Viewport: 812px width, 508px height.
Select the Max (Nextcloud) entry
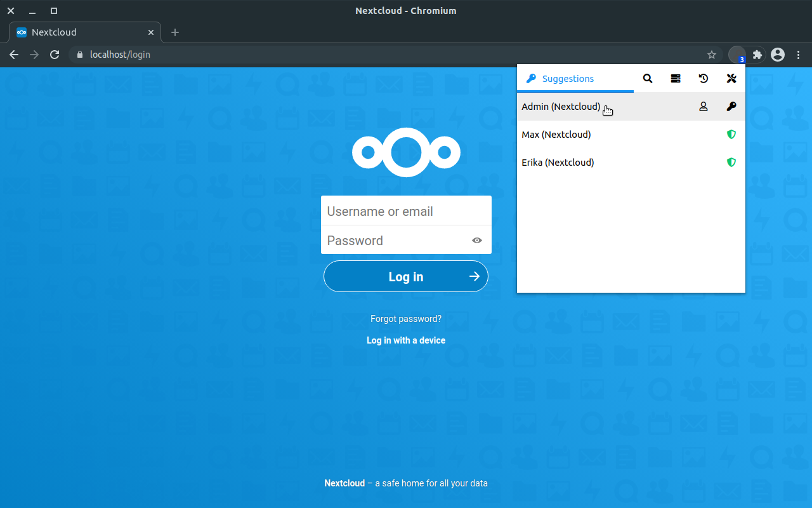coord(556,134)
